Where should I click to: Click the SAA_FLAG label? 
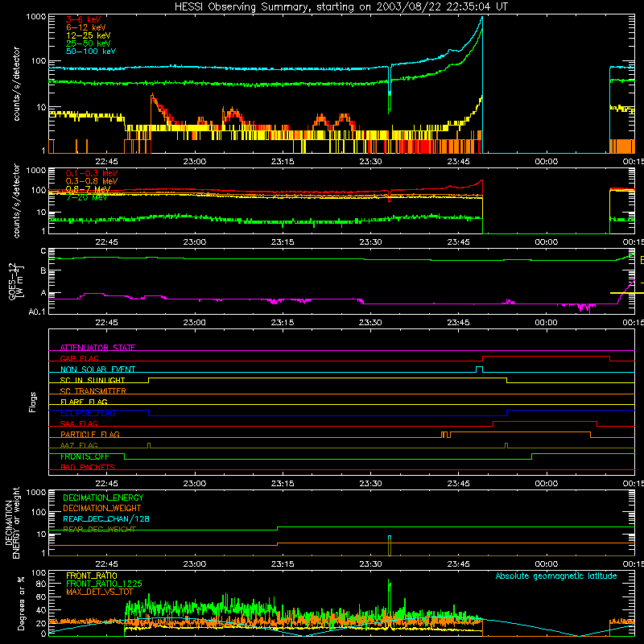coord(79,423)
